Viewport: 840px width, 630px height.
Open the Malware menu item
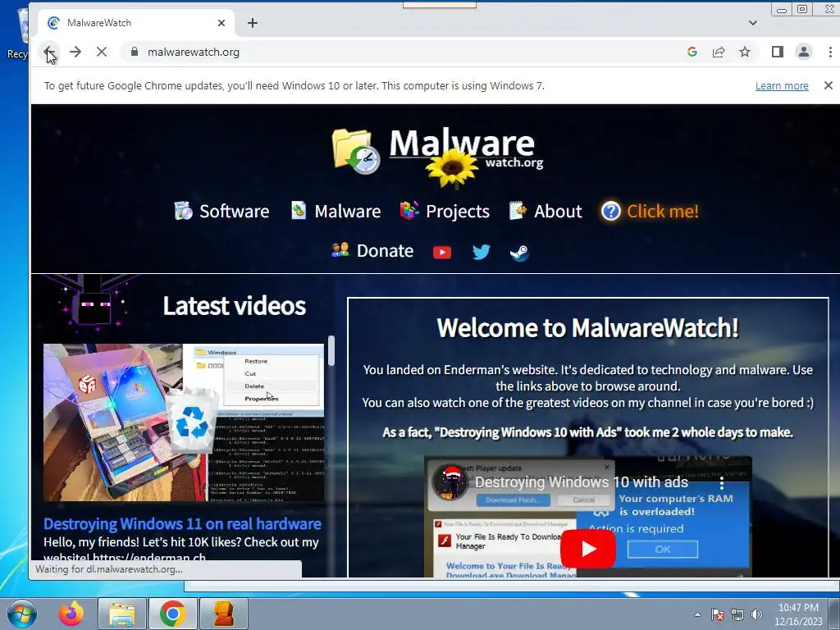(336, 211)
